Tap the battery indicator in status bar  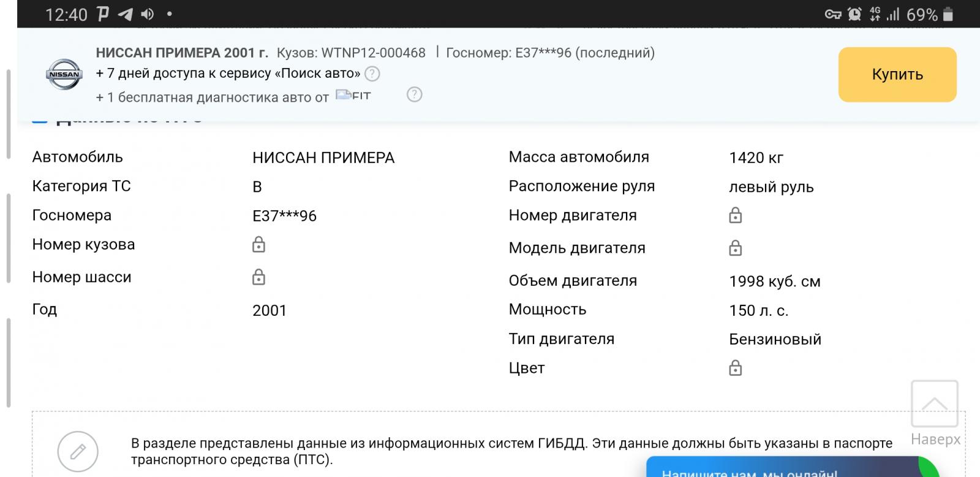click(x=948, y=14)
